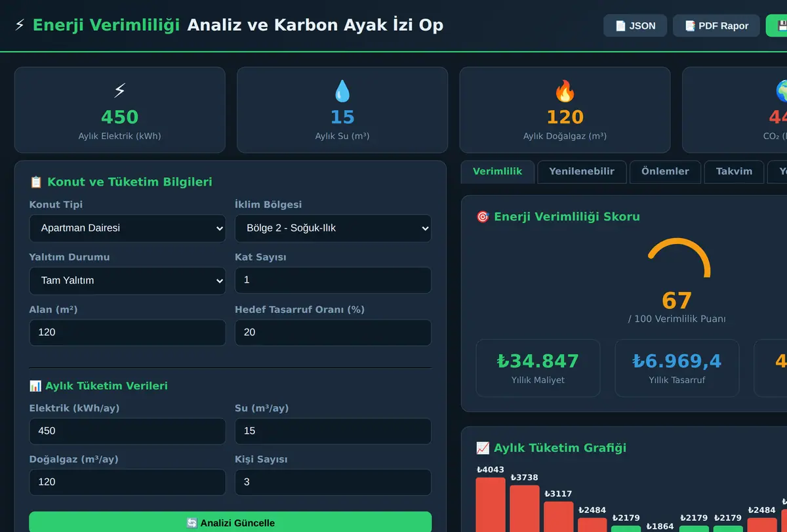Viewport: 787px width, 532px height.
Task: Open the Yalıtım Durumu dropdown
Action: pos(127,280)
